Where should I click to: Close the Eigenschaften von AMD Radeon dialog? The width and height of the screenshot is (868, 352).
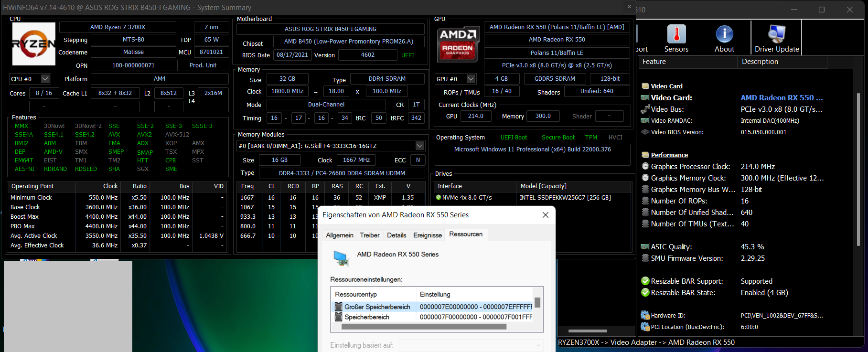point(546,215)
